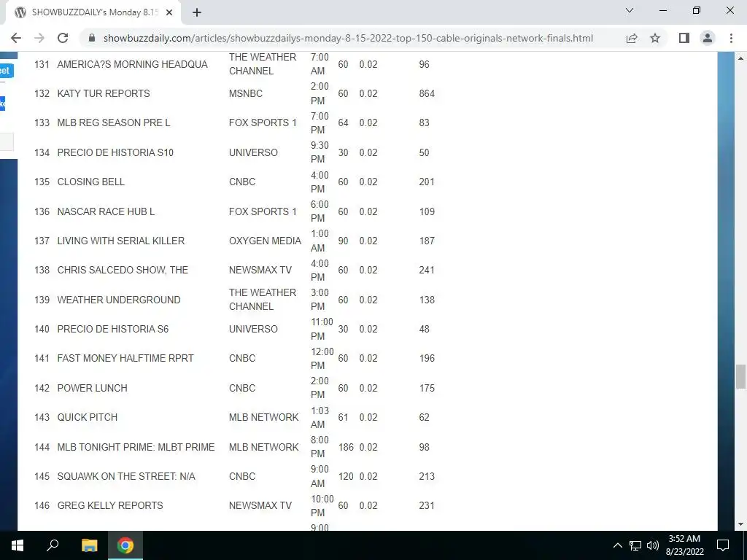747x560 pixels.
Task: Open network status tray icon
Action: click(x=635, y=545)
